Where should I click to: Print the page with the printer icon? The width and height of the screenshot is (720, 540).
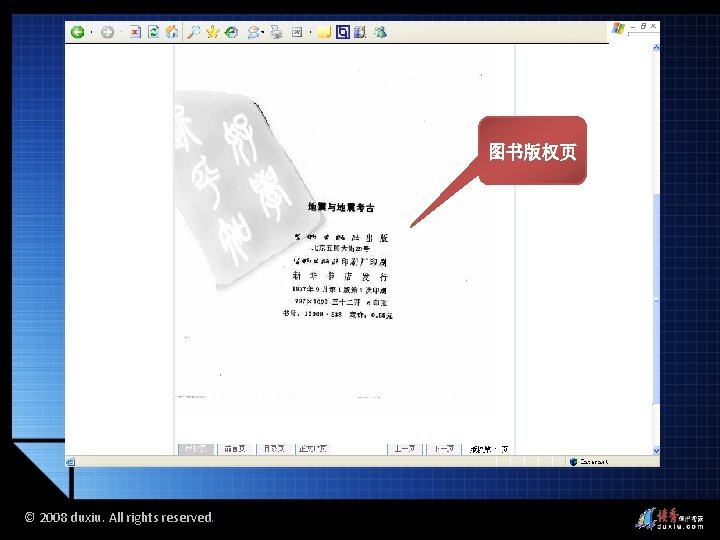click(x=276, y=32)
